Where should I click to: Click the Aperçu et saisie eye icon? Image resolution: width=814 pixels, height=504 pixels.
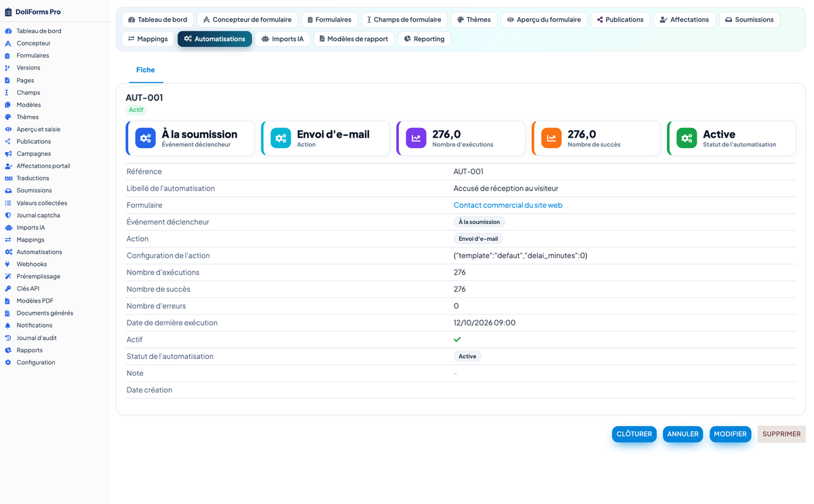click(x=8, y=130)
